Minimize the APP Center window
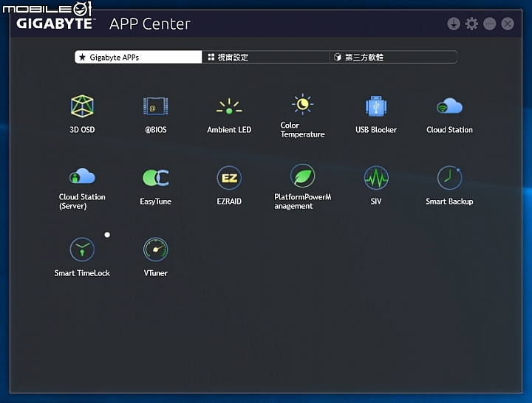The height and width of the screenshot is (403, 532). (x=490, y=24)
